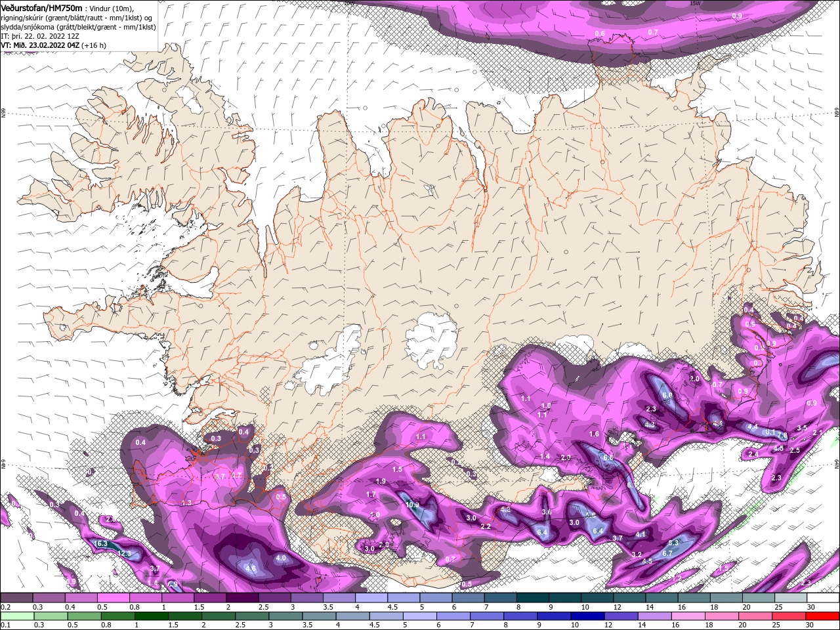Click top-row legend swatch between 0.2 and 0.3
Screen dimensions: 840x630
(x=17, y=598)
